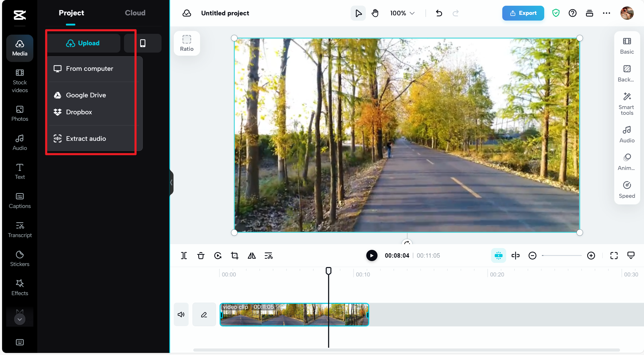
Task: Choose From computer in the upload menu
Action: [x=89, y=68]
